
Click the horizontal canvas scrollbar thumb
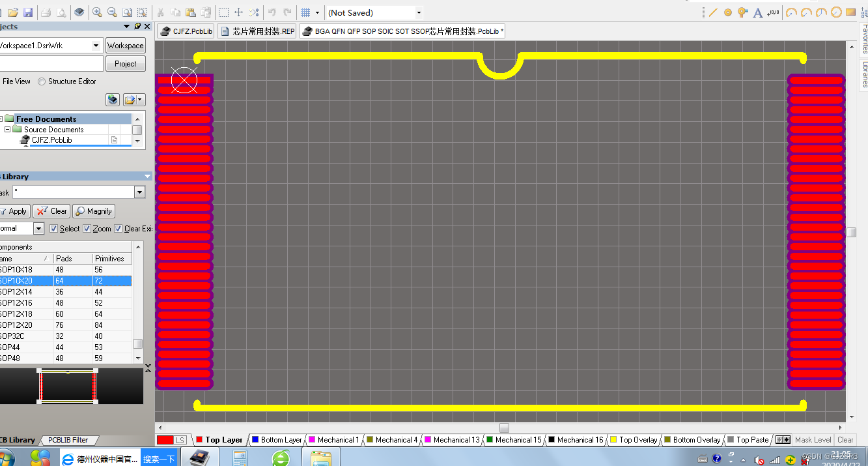(x=504, y=428)
